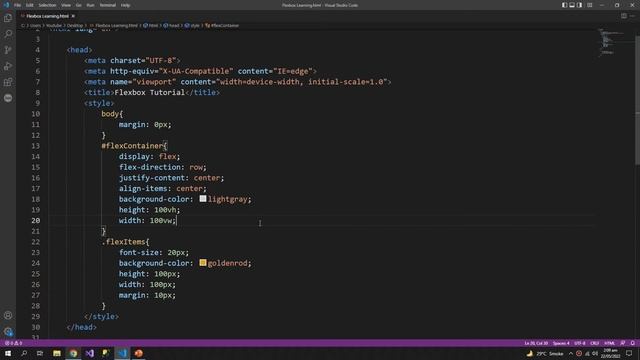This screenshot has width=640, height=360.
Task: Click the 'justify-content' property text
Action: (x=152, y=178)
